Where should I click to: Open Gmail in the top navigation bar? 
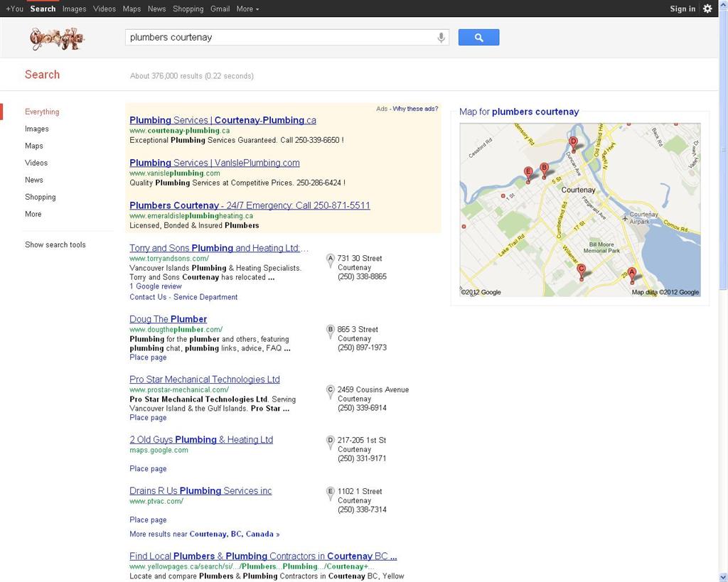(x=220, y=9)
